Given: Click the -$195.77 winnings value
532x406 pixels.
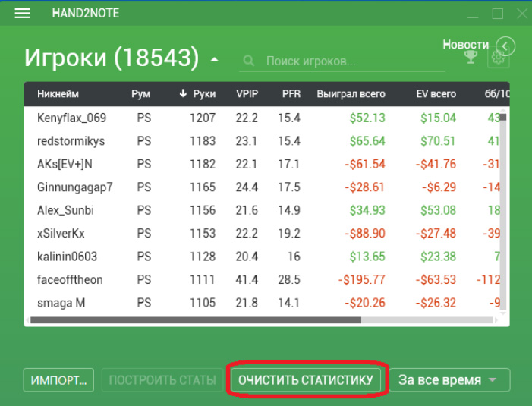Looking at the screenshot, I should 362,279.
